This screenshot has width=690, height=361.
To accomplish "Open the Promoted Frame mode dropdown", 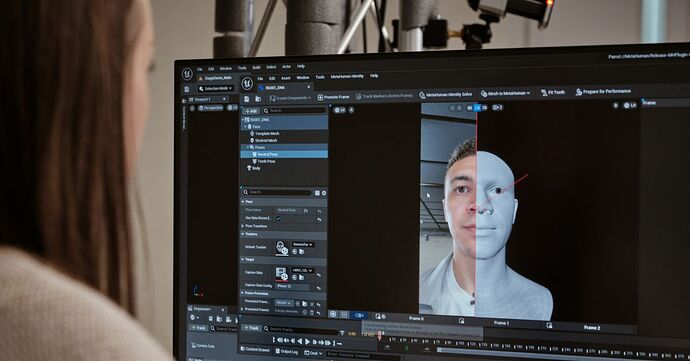I will pos(284,303).
